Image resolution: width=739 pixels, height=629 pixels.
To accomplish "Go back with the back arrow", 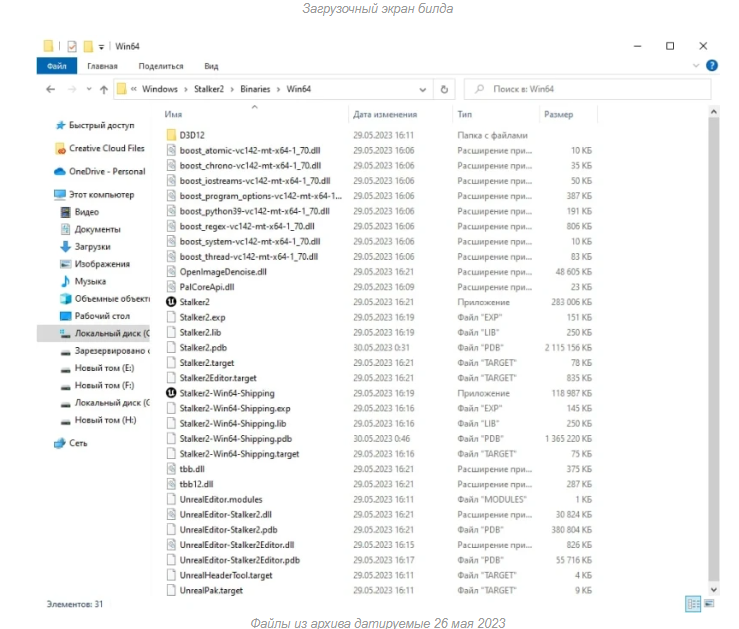I will click(x=51, y=89).
